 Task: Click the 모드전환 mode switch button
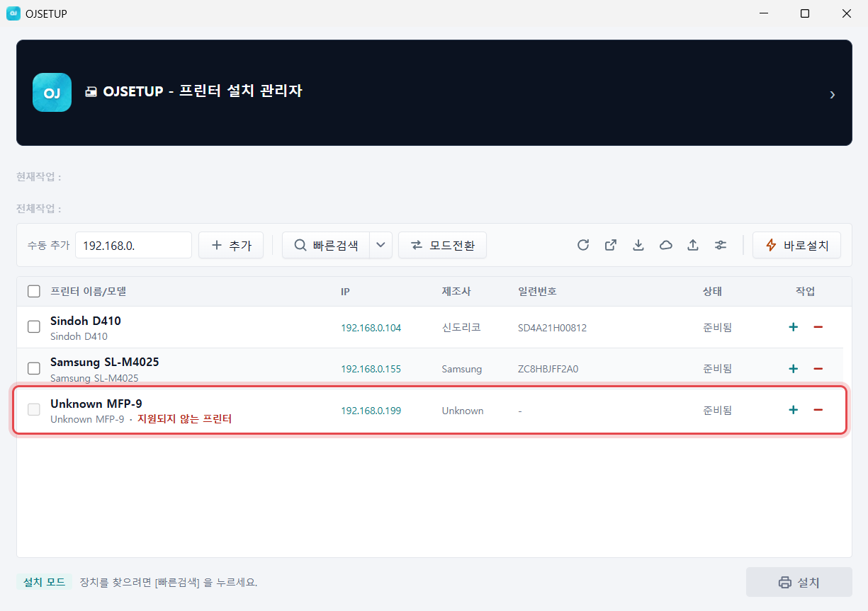(x=442, y=245)
